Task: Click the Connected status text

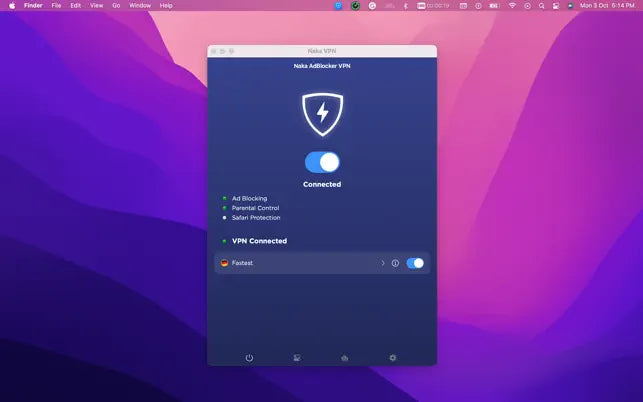Action: [x=322, y=185]
